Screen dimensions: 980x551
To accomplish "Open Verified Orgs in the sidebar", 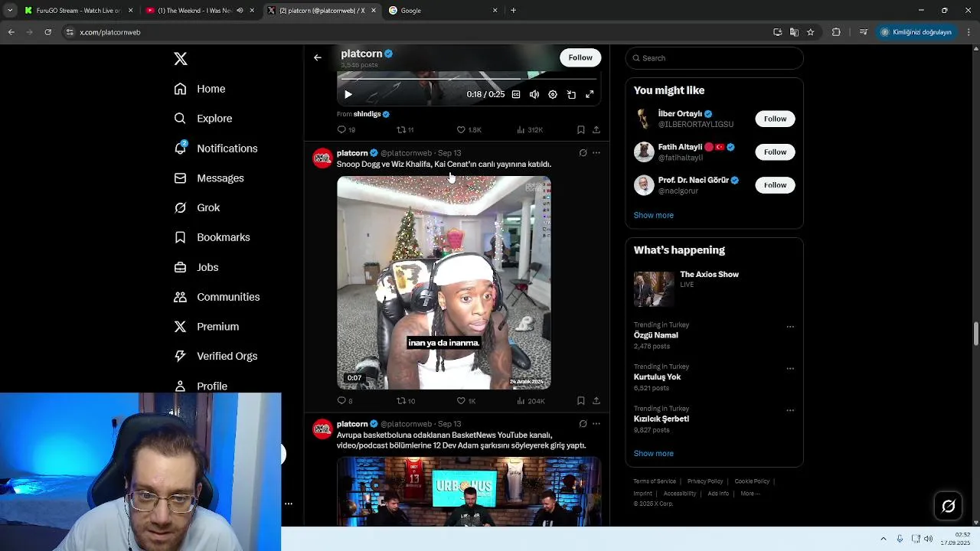I will point(215,356).
